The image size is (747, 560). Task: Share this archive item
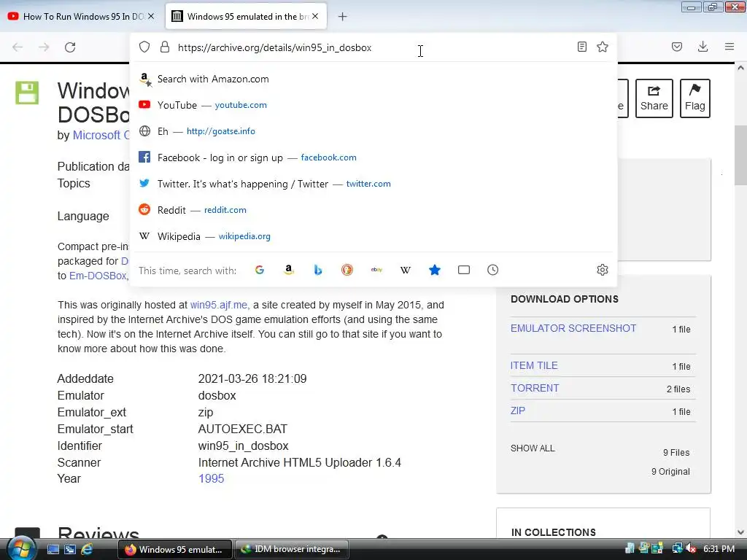coord(654,98)
